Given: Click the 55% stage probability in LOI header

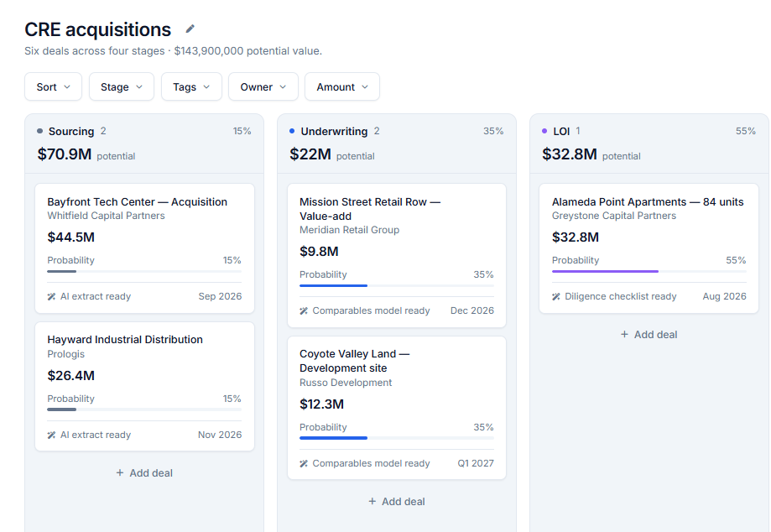Looking at the screenshot, I should click(x=746, y=131).
